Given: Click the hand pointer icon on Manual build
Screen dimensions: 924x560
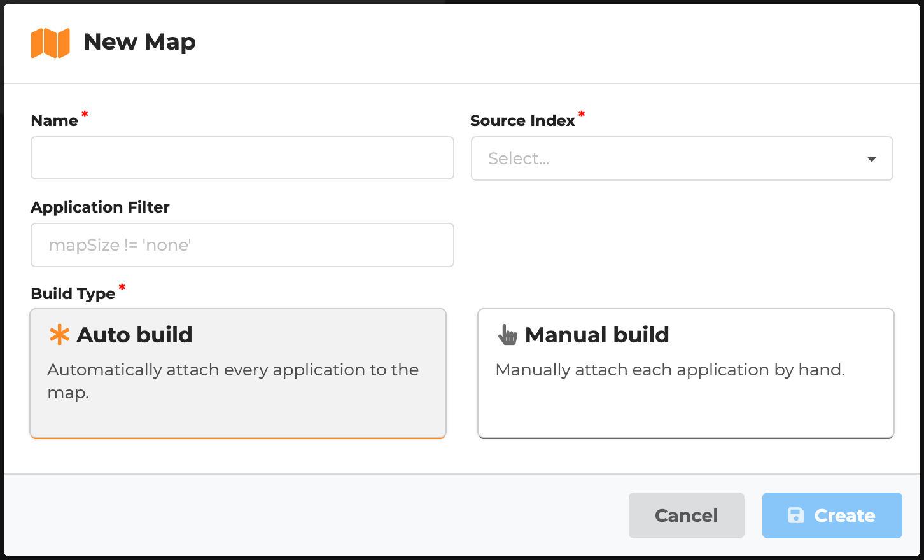Looking at the screenshot, I should [507, 335].
